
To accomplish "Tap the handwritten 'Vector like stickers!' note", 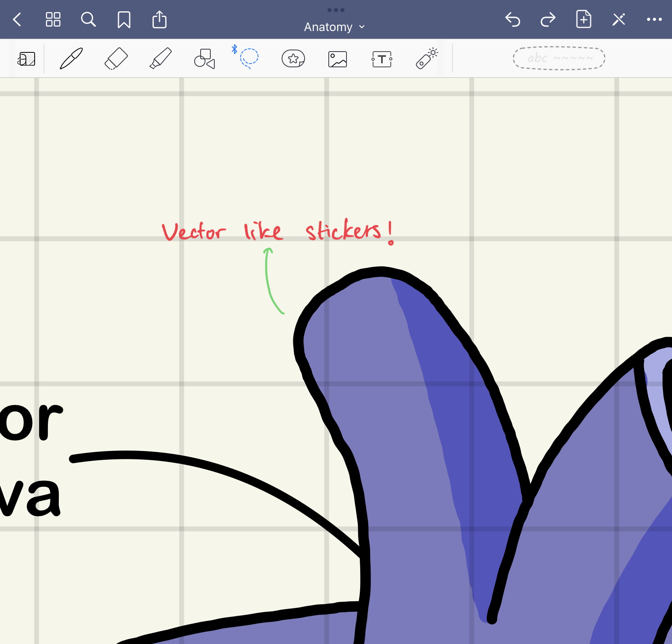I will click(x=278, y=231).
